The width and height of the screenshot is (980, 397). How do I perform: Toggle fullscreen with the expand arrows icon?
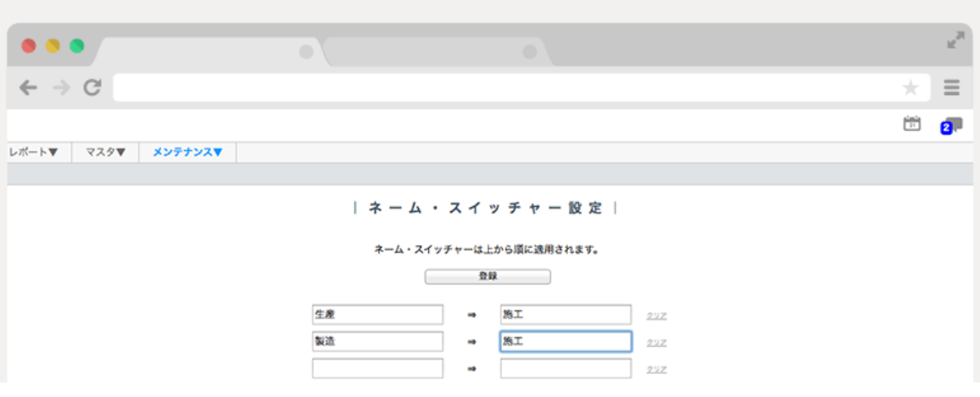[955, 40]
